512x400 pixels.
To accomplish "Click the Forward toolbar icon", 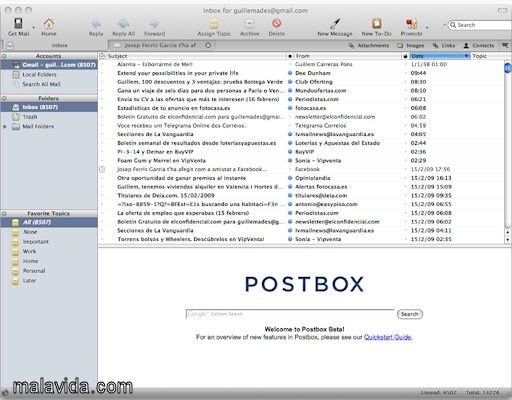I will 154,23.
